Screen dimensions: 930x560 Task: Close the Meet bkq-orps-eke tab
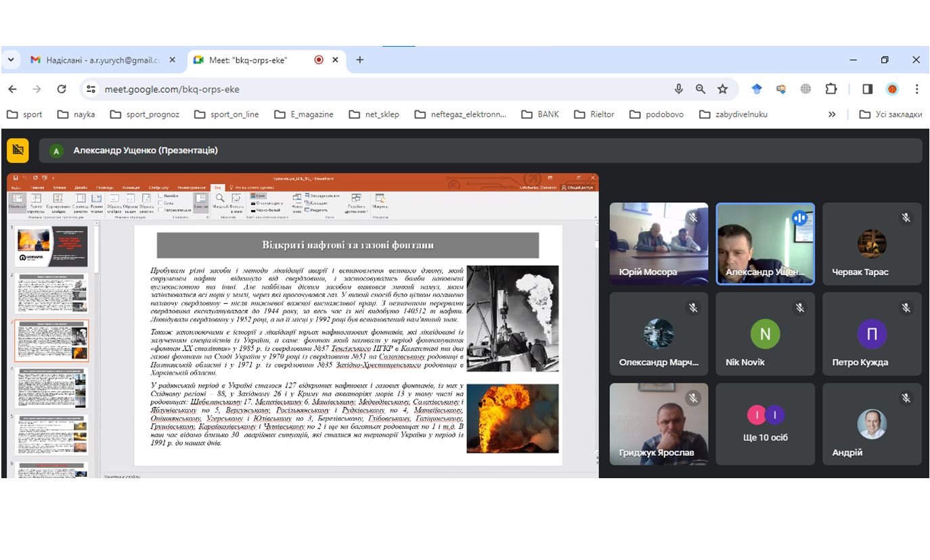pyautogui.click(x=335, y=60)
